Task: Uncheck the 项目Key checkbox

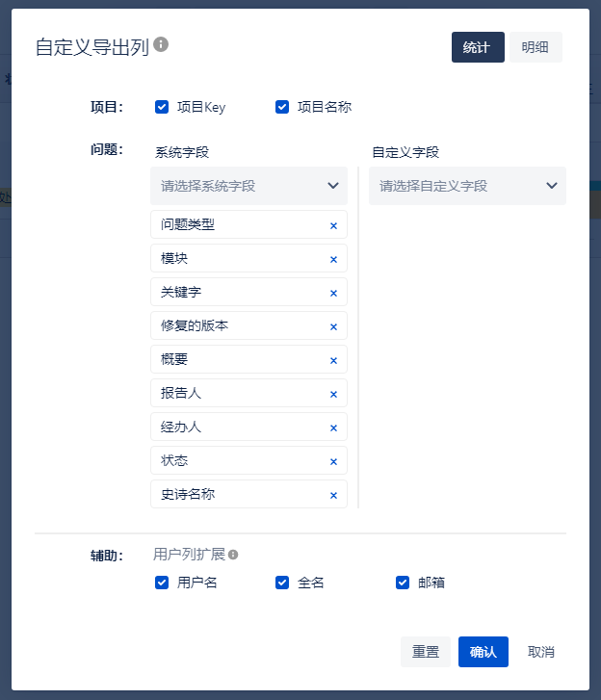Action: click(162, 107)
